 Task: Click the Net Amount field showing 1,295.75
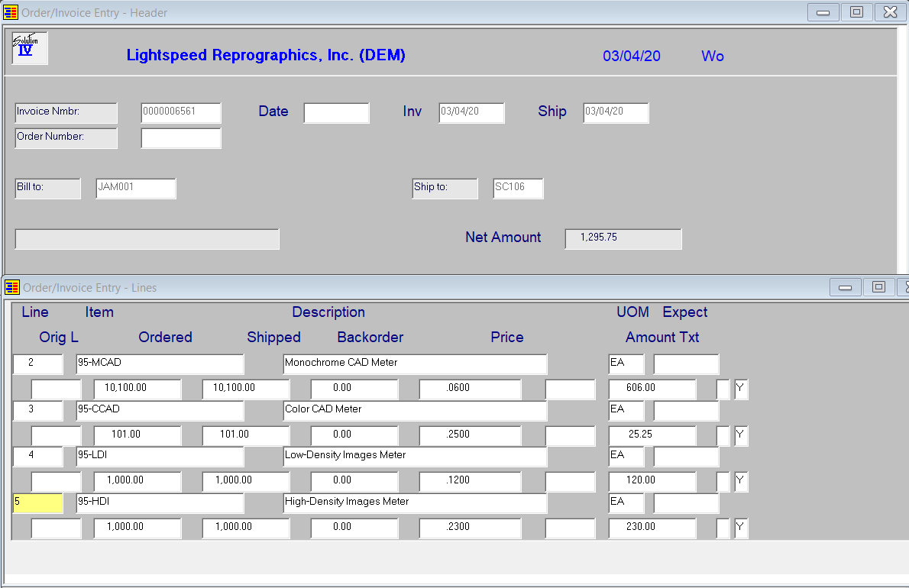click(623, 238)
